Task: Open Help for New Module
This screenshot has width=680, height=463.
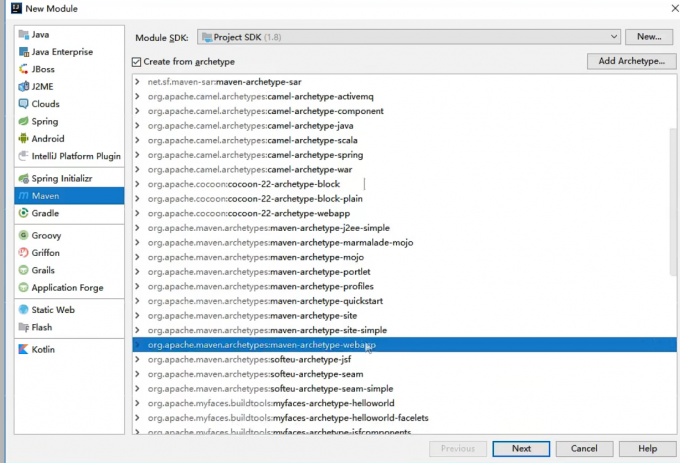Action: pyautogui.click(x=647, y=449)
